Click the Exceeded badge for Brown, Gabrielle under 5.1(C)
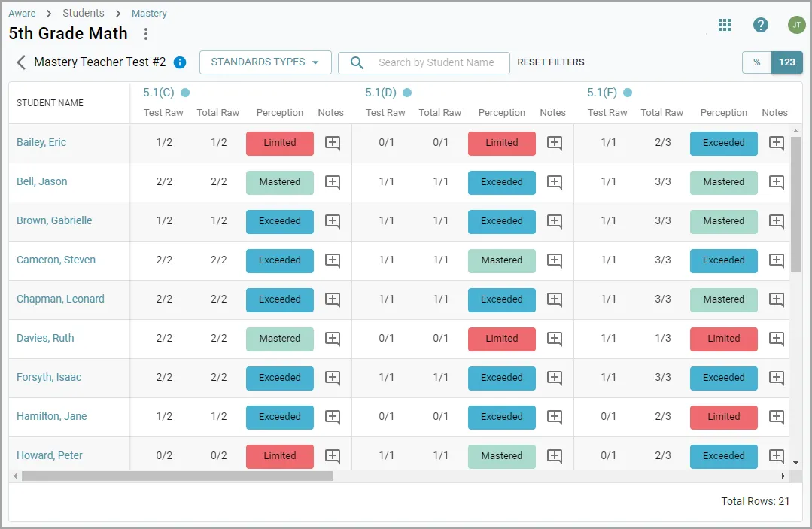 [279, 221]
